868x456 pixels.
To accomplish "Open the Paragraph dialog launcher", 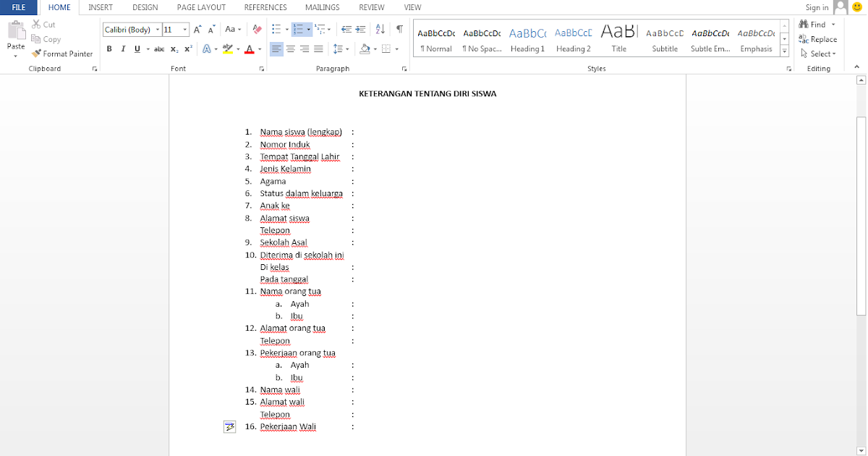I will (404, 69).
